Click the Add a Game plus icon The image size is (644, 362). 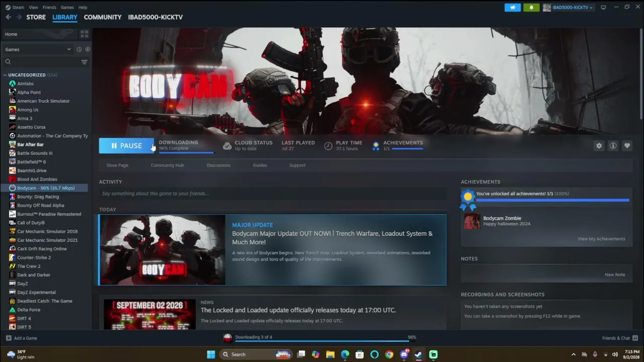(x=8, y=338)
